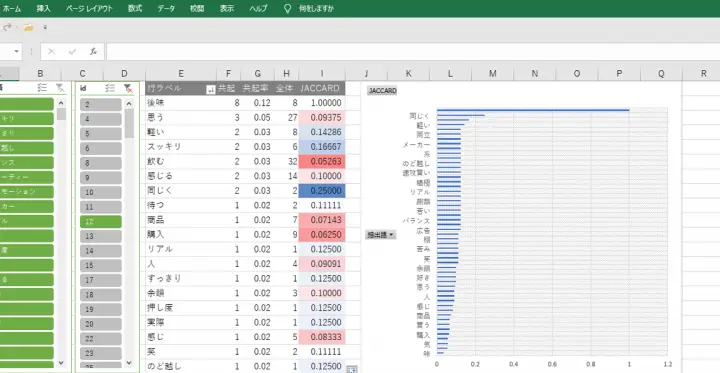This screenshot has height=373, width=720.
Task: Click the スッキリ row label cell
Action: point(181,147)
